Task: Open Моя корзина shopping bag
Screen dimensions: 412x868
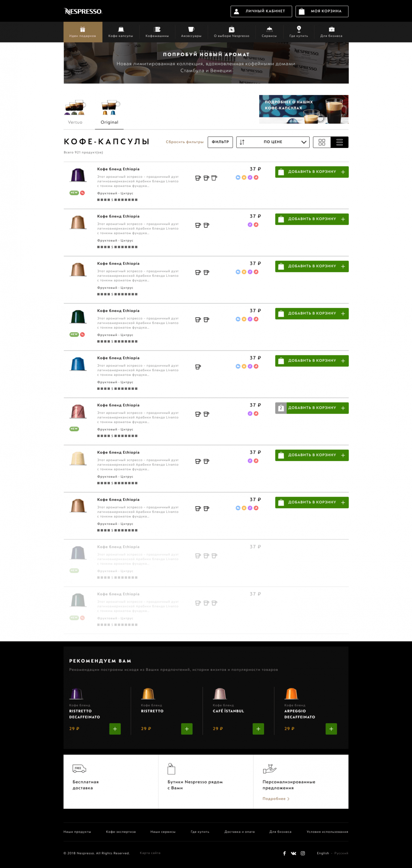Action: coord(322,11)
